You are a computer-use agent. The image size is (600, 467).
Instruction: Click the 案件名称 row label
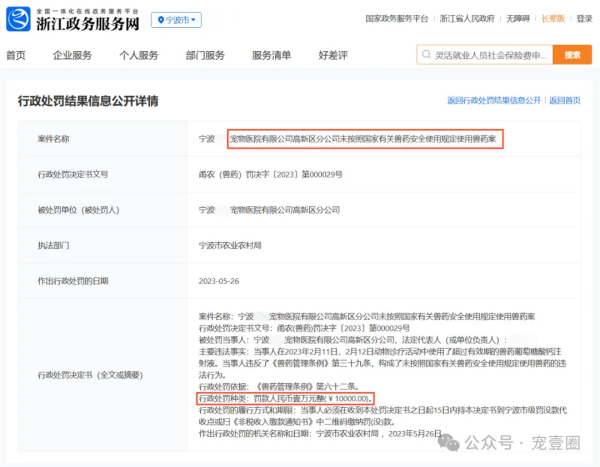(54, 139)
